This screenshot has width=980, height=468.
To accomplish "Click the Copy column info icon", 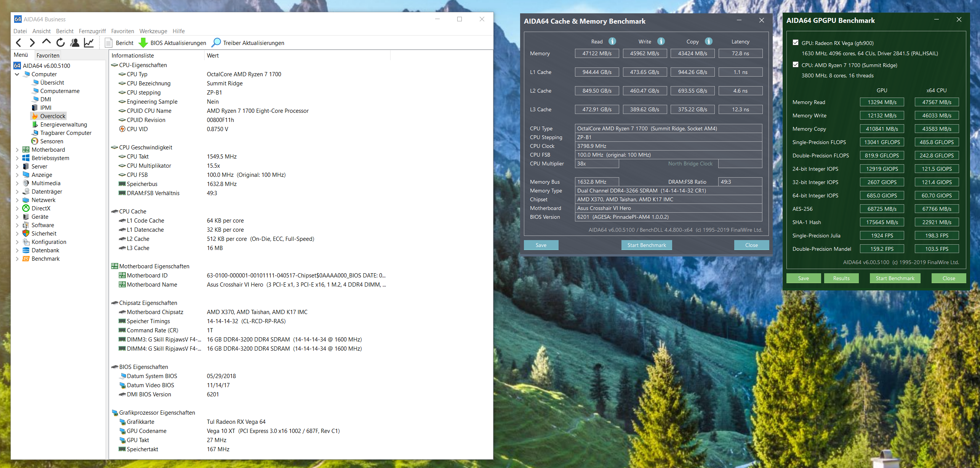I will (x=709, y=42).
